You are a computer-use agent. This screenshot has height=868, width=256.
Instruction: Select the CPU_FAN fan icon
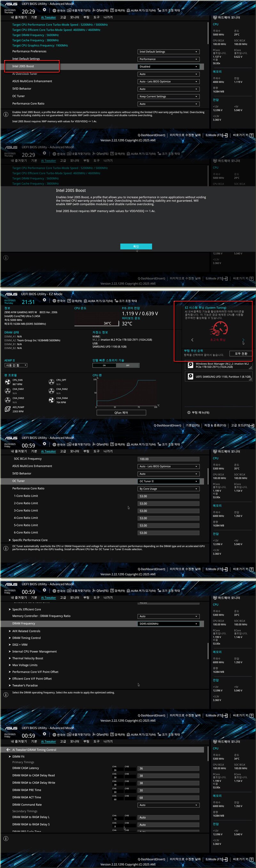point(7,382)
